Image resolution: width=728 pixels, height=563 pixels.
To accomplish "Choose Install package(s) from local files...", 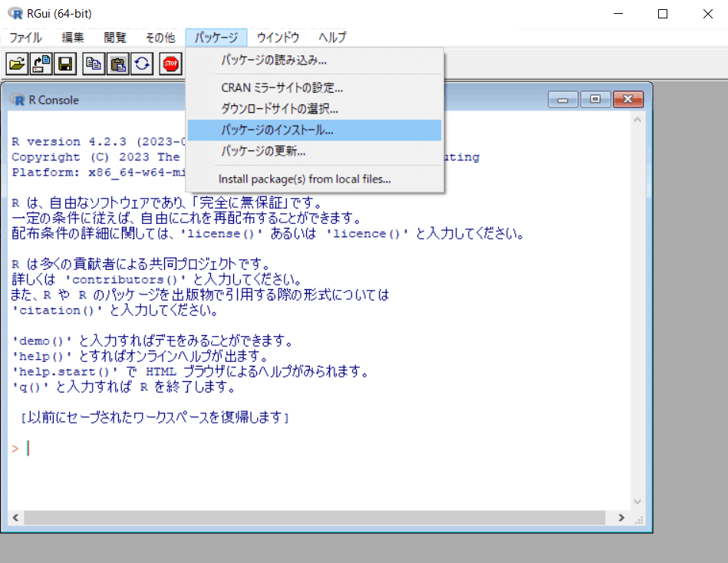I will click(315, 179).
